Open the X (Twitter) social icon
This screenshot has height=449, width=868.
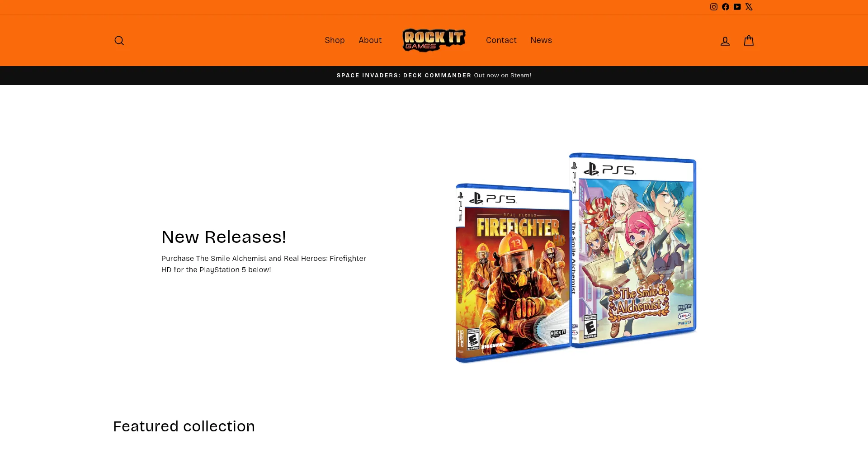[x=749, y=7]
